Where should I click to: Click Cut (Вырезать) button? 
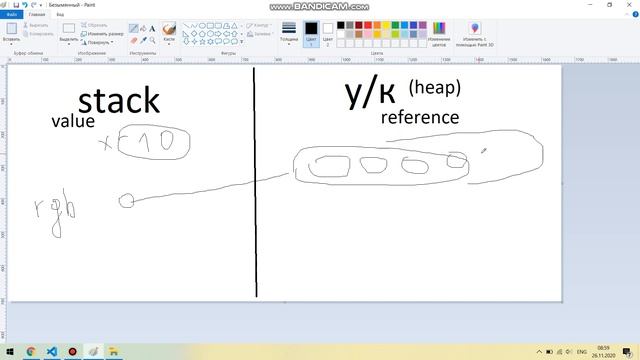coord(36,25)
